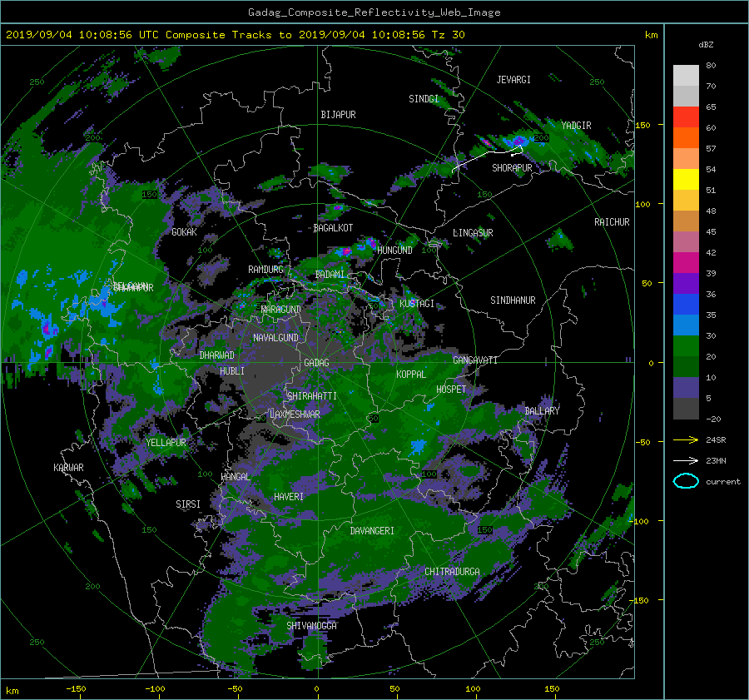This screenshot has height=700, width=749.
Task: Click the HUNGUND city label
Action: pyautogui.click(x=394, y=251)
